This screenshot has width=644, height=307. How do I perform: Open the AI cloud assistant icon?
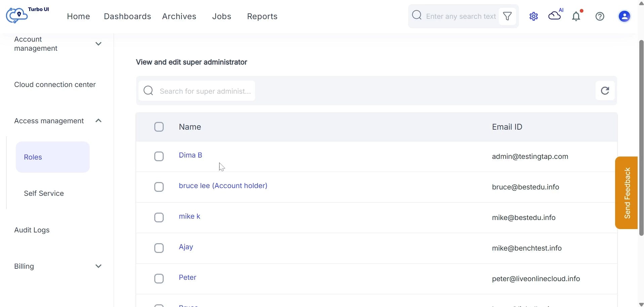click(556, 14)
